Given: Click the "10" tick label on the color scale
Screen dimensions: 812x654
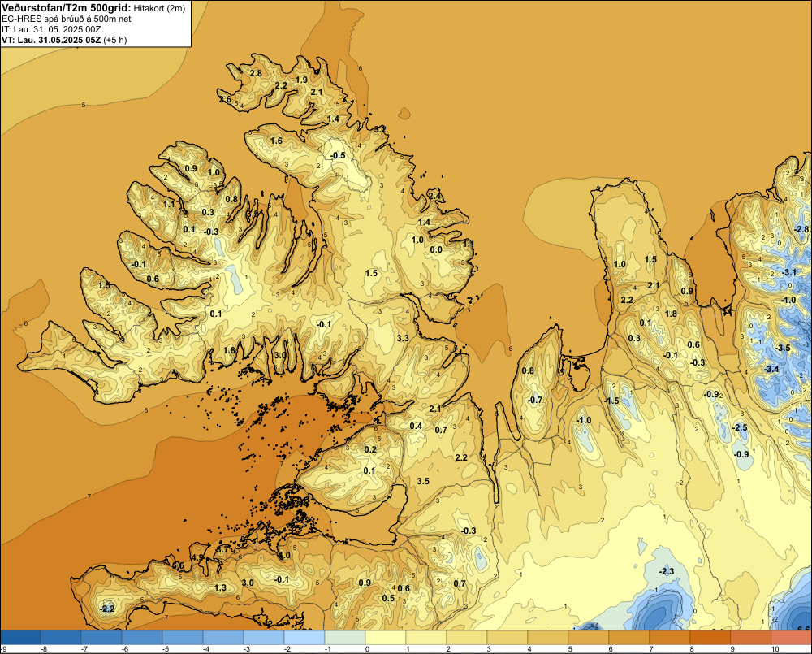Looking at the screenshot, I should point(775,649).
